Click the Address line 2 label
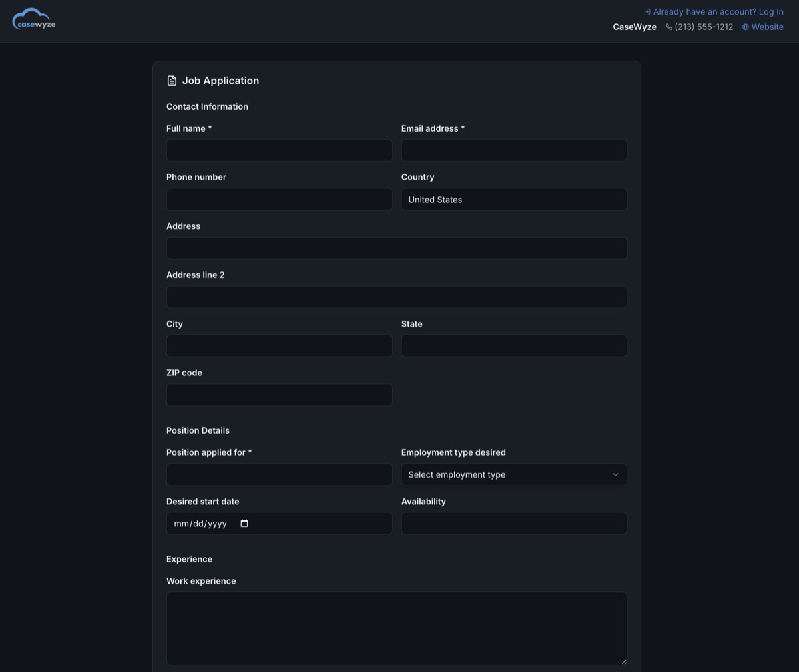The image size is (799, 672). point(195,275)
